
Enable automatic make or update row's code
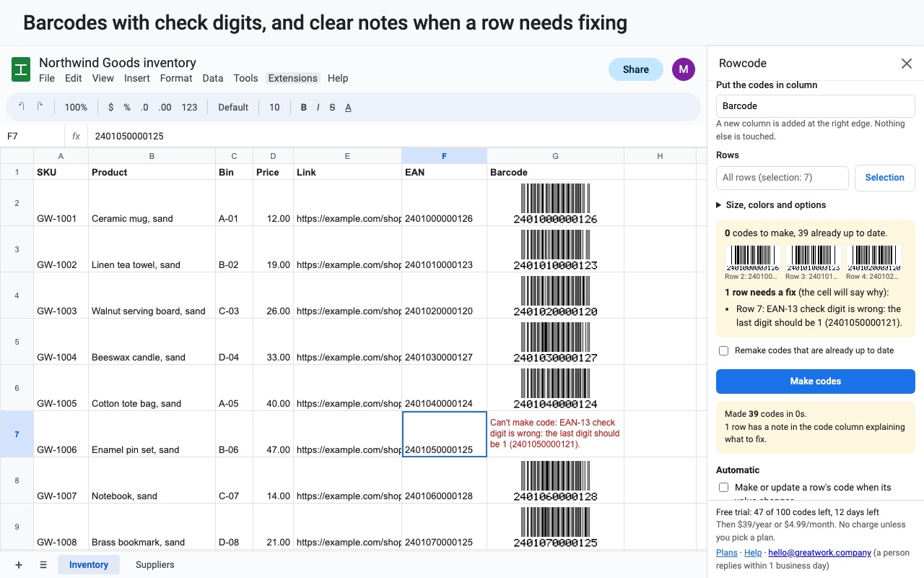(723, 488)
